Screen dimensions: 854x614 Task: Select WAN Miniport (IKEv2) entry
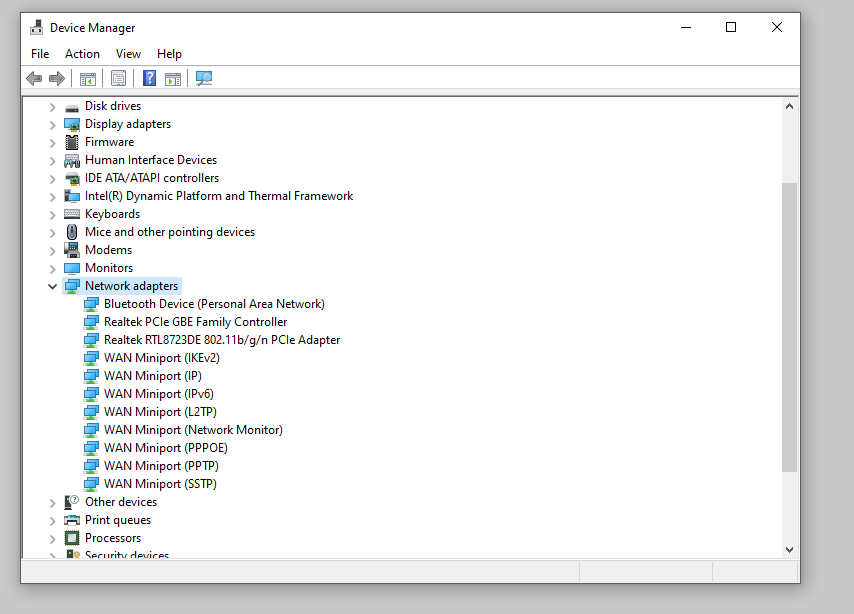(162, 358)
